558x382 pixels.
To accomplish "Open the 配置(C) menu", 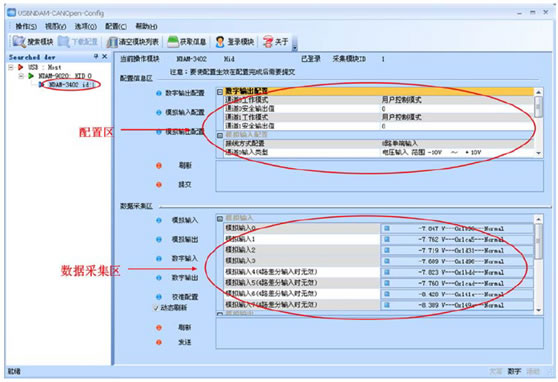I will click(x=116, y=26).
